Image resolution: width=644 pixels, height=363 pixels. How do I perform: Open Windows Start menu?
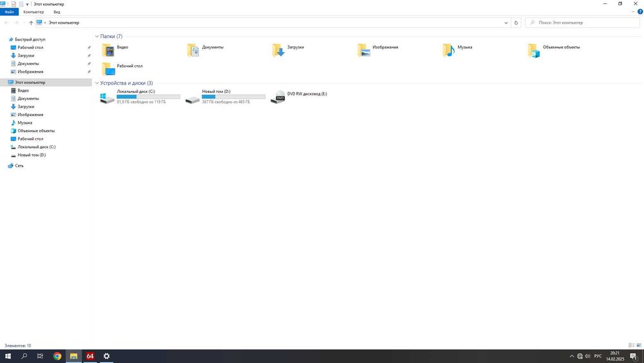point(8,356)
